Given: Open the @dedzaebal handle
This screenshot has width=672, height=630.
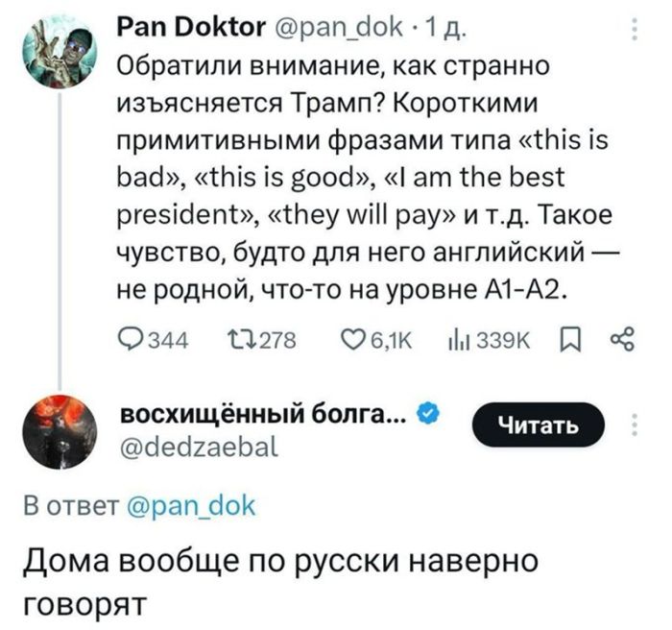Looking at the screenshot, I should coord(197,446).
